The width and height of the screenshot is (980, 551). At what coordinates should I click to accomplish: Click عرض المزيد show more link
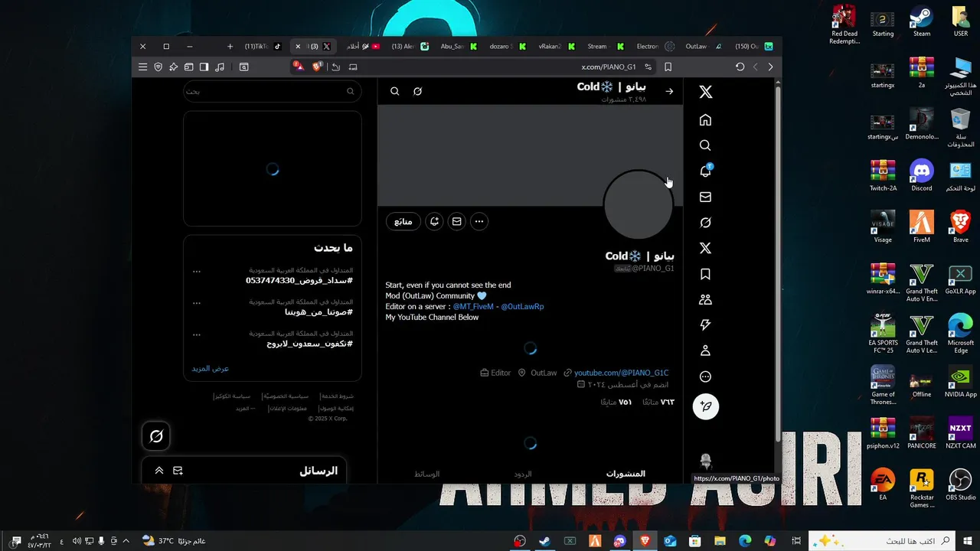pyautogui.click(x=210, y=369)
